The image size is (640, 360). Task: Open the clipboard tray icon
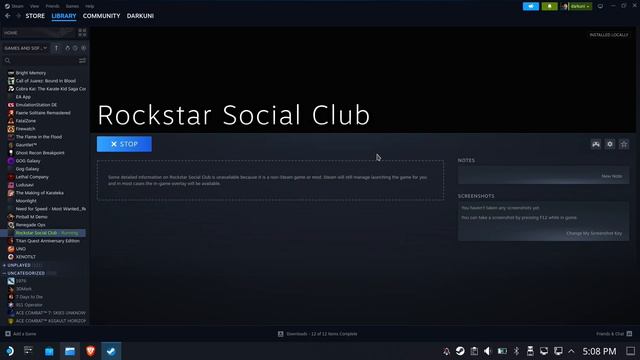pos(474,351)
